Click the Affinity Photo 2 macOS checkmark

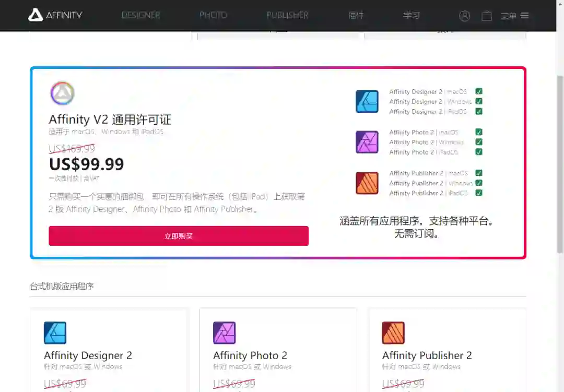pos(479,132)
